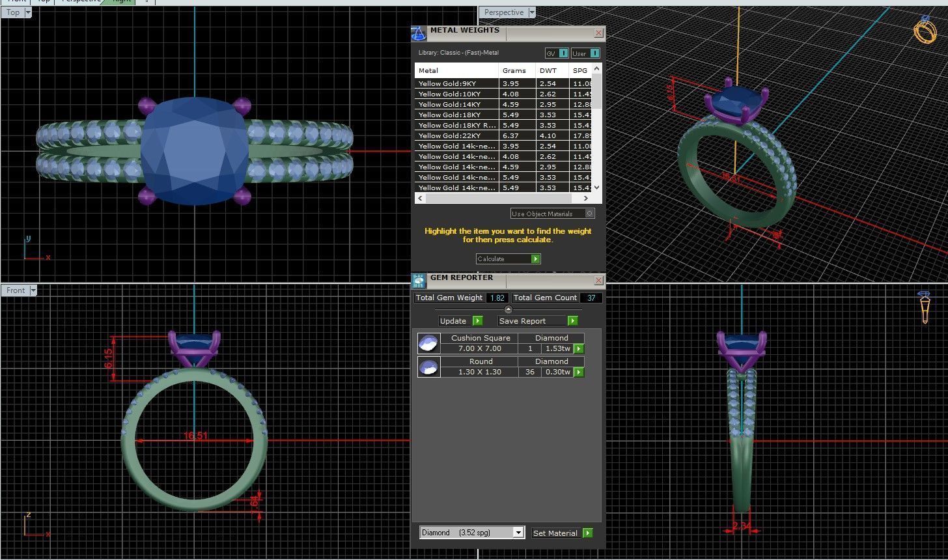Click the 1.53tw weight cell
Viewport: 948px width, 560px height.
pos(557,349)
